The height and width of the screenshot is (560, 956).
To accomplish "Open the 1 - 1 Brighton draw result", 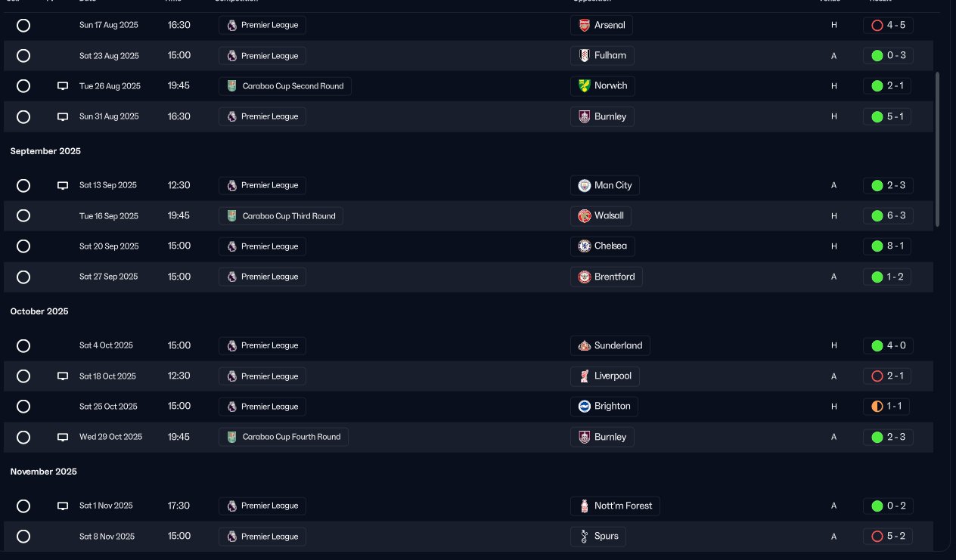I will 886,406.
